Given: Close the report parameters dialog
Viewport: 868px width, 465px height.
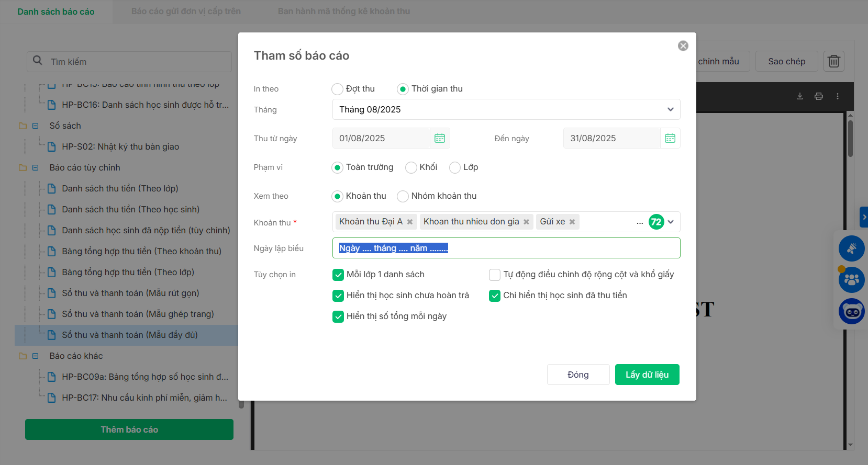Looking at the screenshot, I should coord(683,46).
